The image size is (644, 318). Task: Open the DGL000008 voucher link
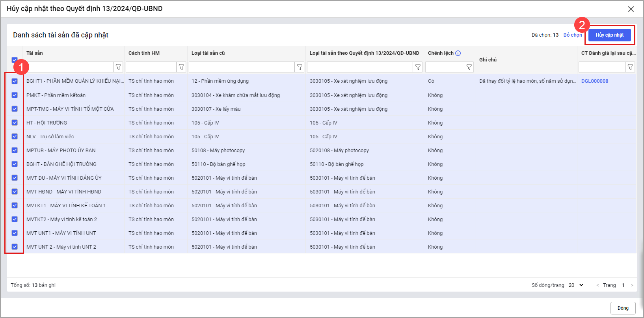pos(594,81)
